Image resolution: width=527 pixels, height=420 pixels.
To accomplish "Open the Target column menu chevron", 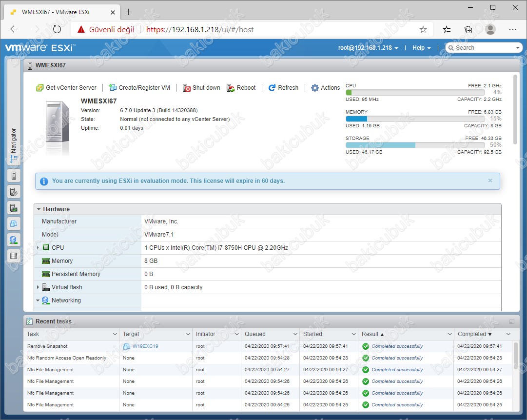I will pyautogui.click(x=188, y=334).
